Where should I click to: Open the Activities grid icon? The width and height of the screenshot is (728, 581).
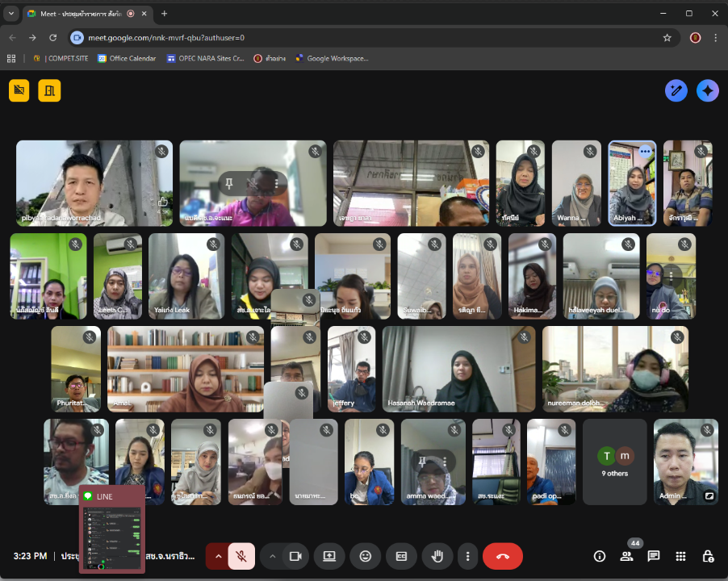(681, 556)
